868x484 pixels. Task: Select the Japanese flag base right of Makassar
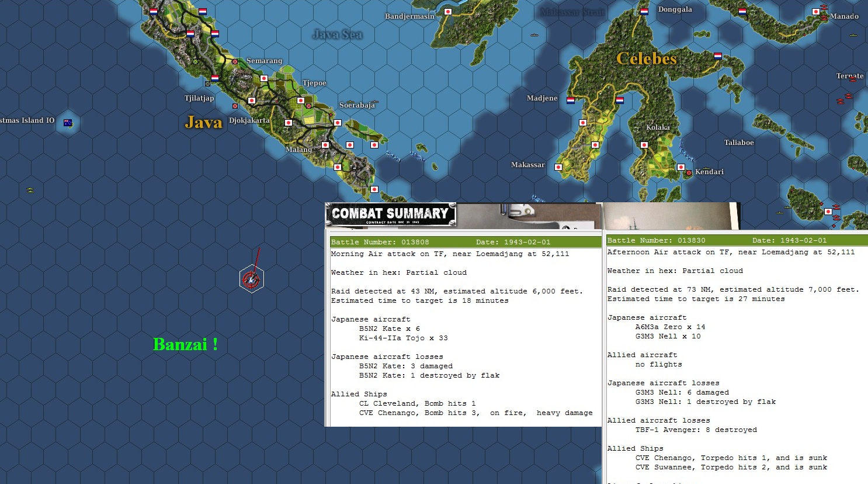pos(558,167)
